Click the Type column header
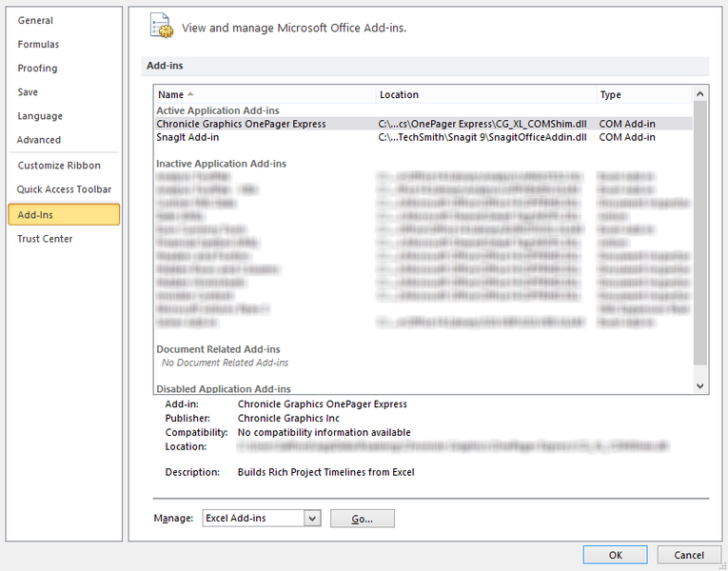The height and width of the screenshot is (571, 728). 644,95
